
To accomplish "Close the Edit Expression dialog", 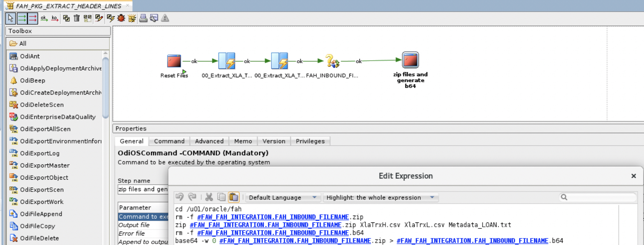I will point(634,176).
